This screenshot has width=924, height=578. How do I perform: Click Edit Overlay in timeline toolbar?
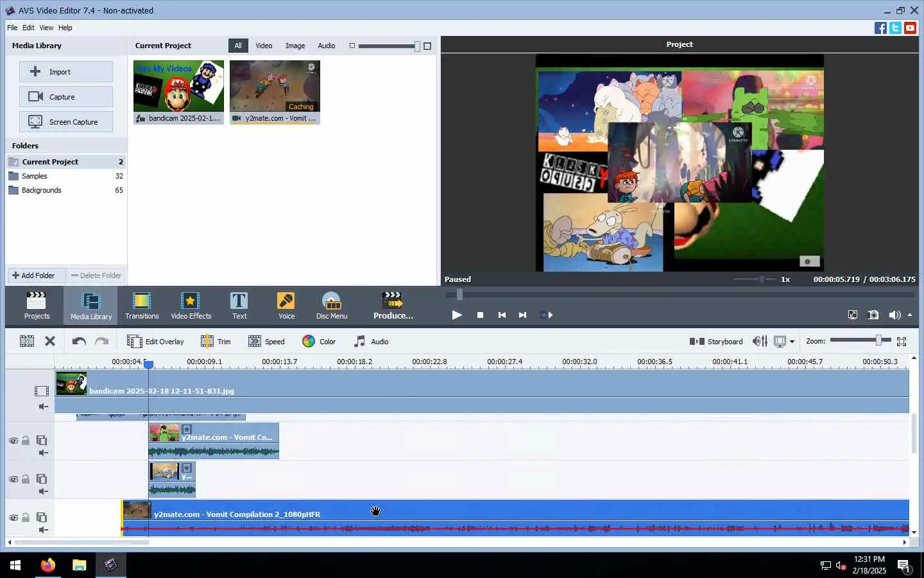click(x=155, y=341)
